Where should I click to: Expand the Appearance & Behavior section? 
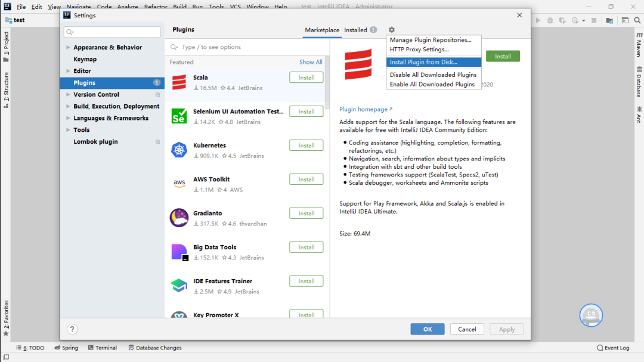click(68, 48)
